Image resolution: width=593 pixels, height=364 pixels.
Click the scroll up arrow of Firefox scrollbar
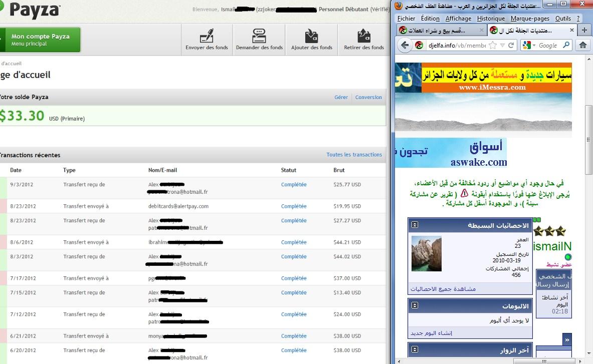tap(588, 59)
